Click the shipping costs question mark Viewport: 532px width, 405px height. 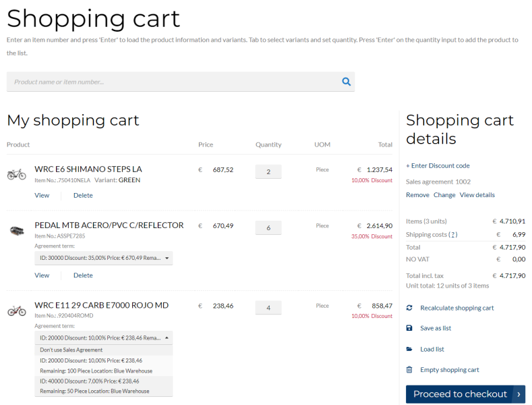453,234
